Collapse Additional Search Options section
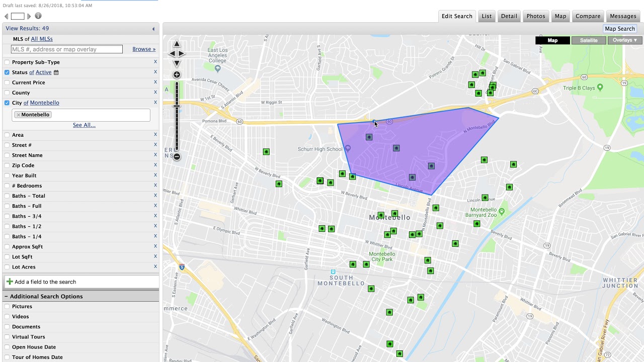 tap(7, 296)
